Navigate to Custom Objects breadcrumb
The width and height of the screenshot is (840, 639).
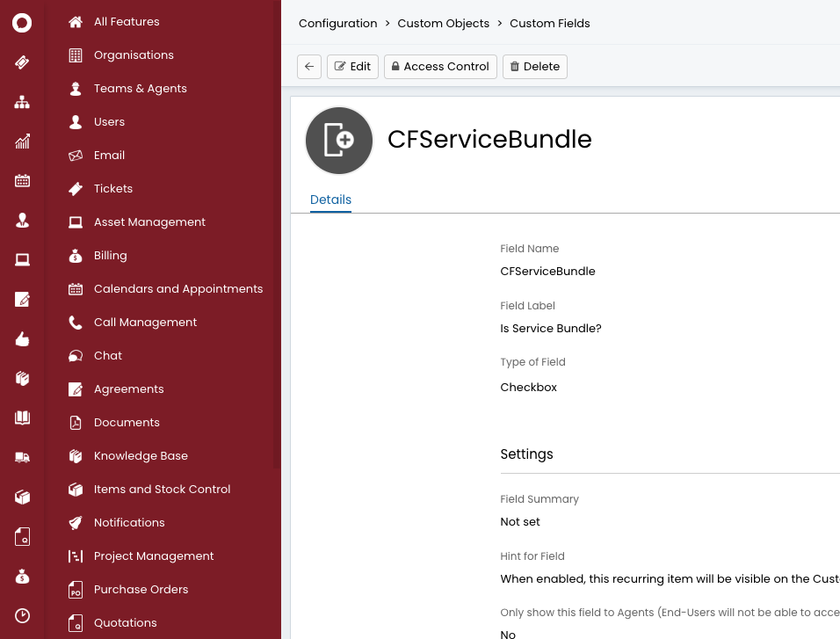coord(443,24)
